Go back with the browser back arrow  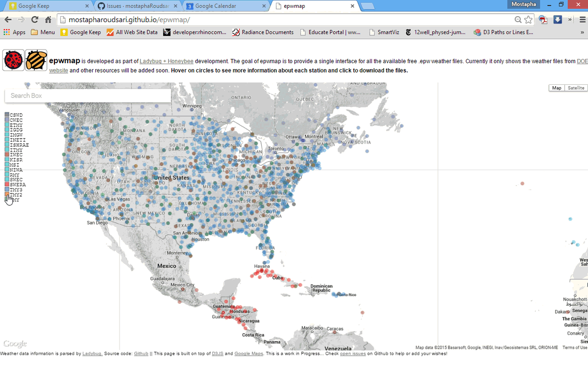8,20
